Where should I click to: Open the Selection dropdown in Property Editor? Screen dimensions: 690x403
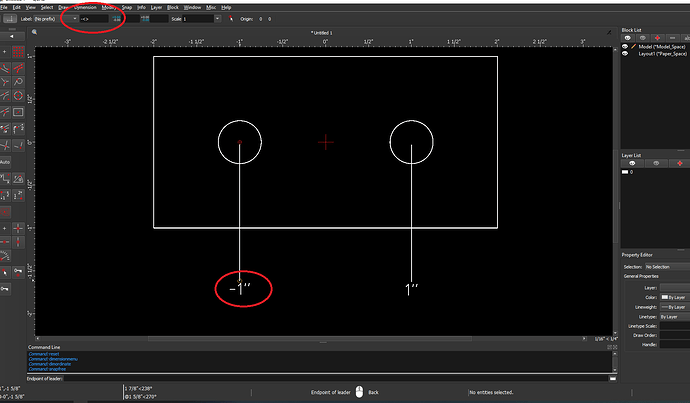tap(664, 267)
